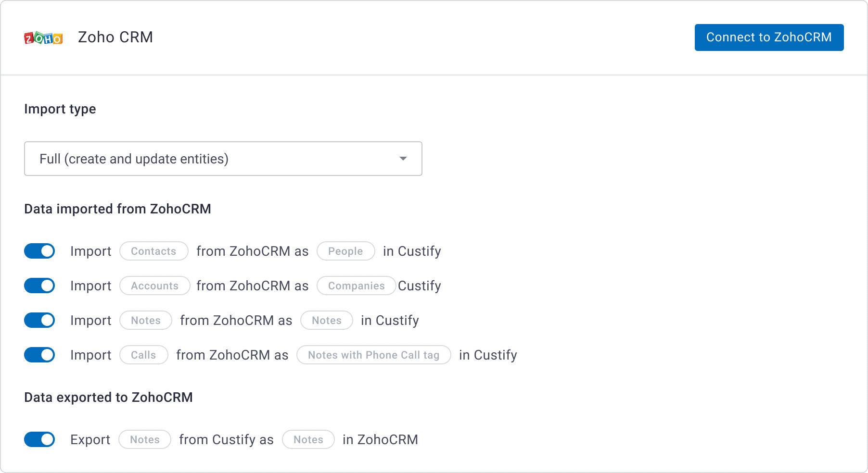The height and width of the screenshot is (473, 868).
Task: Click the Notes with Phone Call tag pill
Action: [x=373, y=355]
